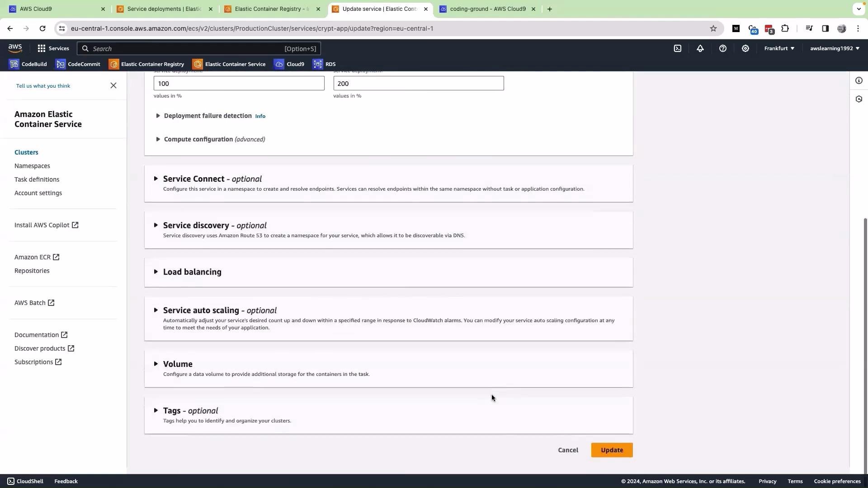868x488 pixels.
Task: Open RDS favorite shortcut
Action: [x=324, y=64]
